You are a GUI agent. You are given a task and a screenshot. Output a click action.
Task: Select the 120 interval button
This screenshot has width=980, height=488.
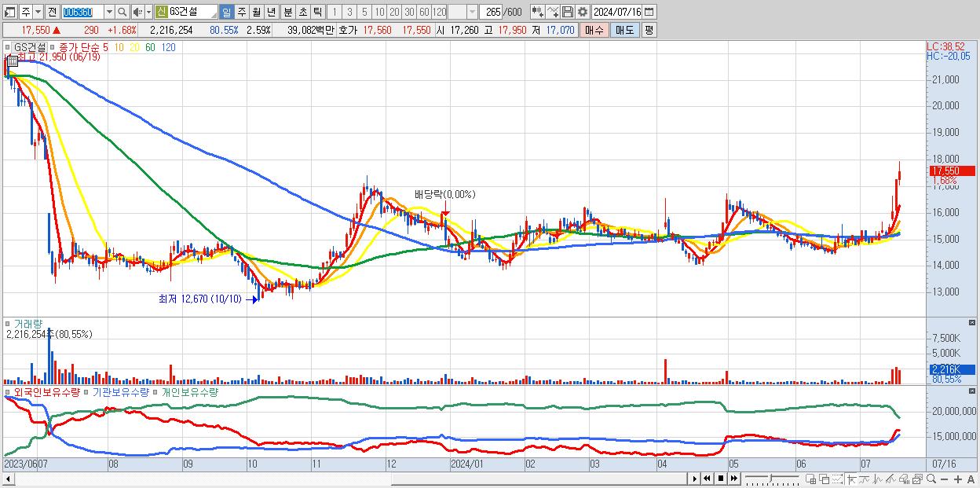439,12
